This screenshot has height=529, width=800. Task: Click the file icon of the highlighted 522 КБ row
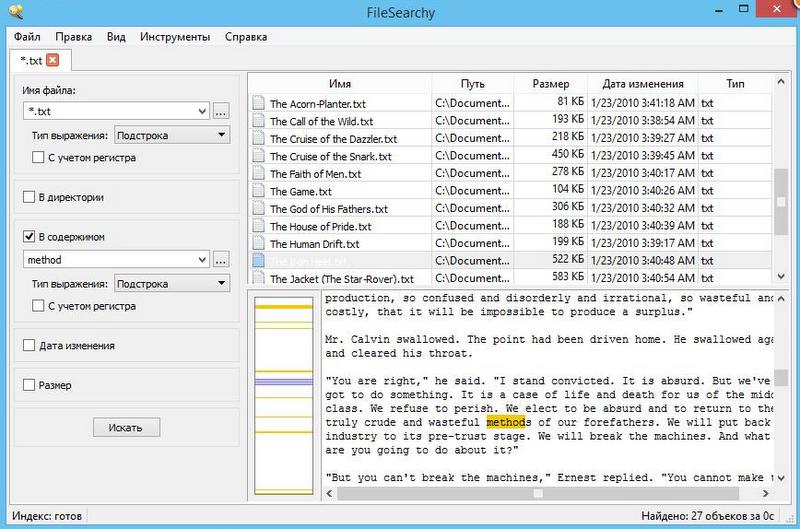[259, 261]
